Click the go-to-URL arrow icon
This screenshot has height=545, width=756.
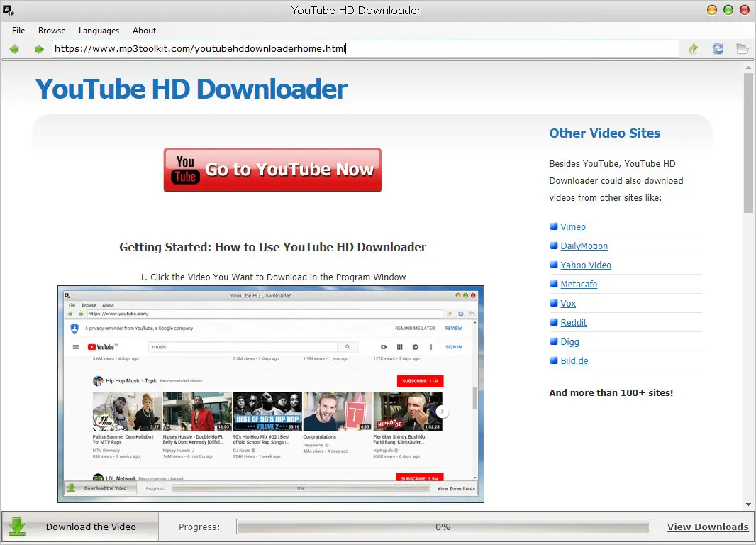coord(694,48)
